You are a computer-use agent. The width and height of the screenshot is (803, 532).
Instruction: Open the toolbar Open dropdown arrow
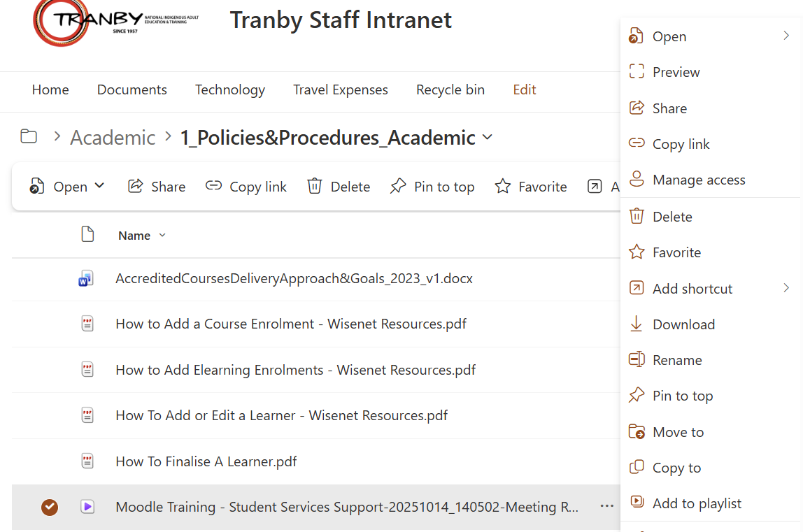tap(99, 186)
